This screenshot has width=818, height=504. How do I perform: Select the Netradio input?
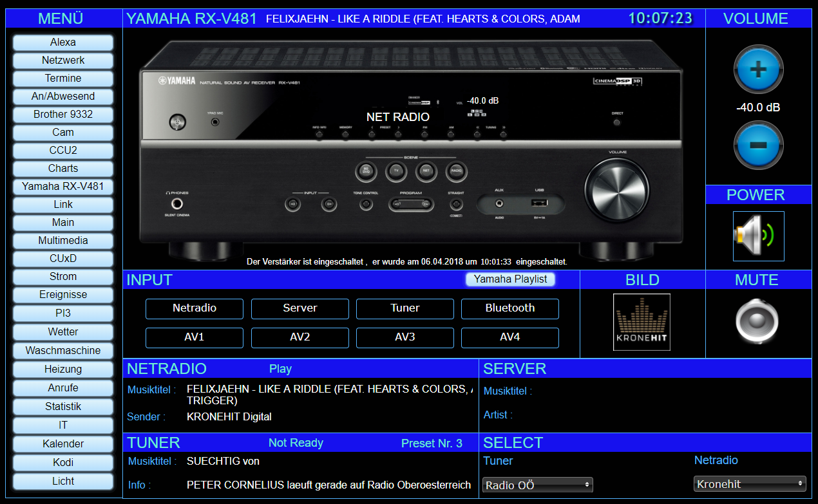click(x=195, y=308)
